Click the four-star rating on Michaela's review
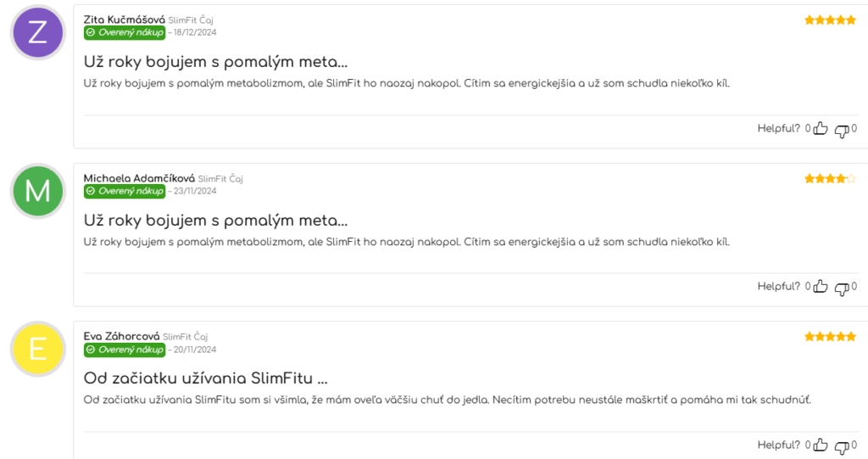 pyautogui.click(x=830, y=178)
